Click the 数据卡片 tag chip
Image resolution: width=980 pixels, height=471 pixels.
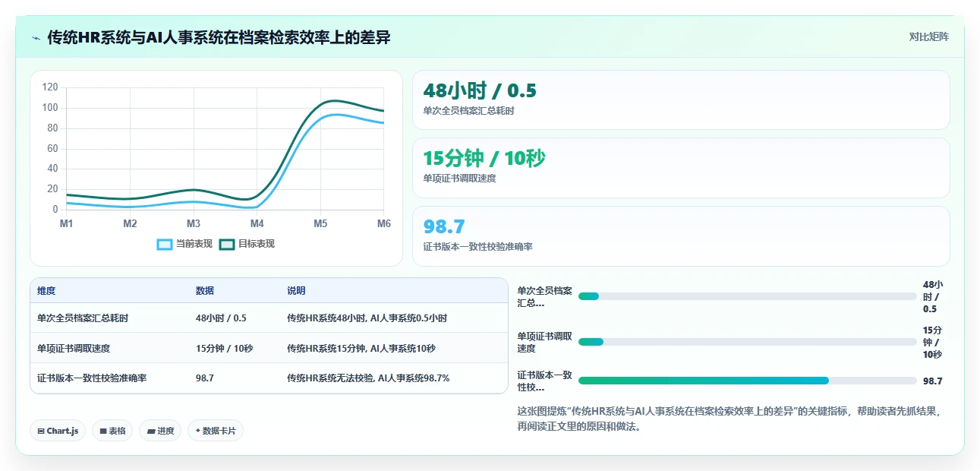coord(216,431)
